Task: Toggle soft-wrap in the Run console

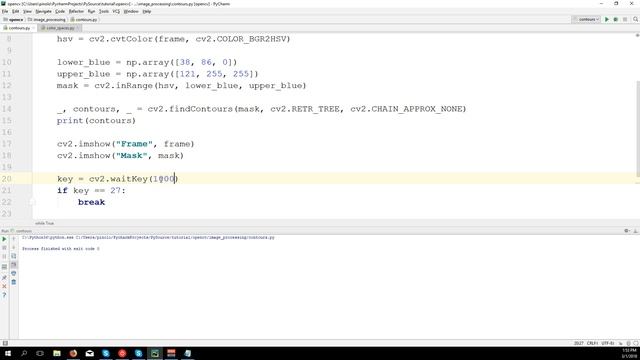Action: point(13,256)
